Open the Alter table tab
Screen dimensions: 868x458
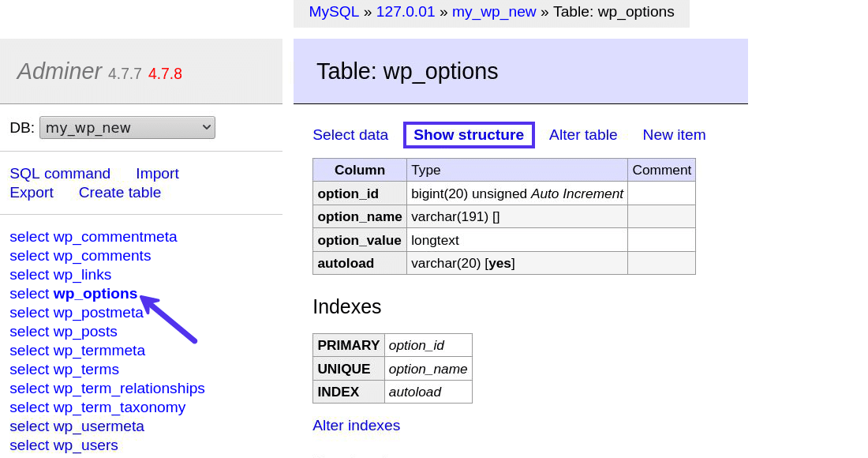[583, 134]
